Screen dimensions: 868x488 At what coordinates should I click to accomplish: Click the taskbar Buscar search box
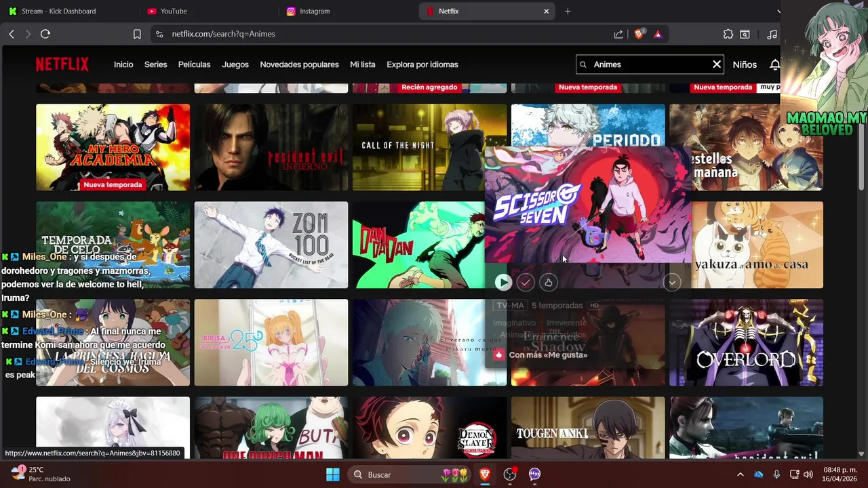click(410, 474)
